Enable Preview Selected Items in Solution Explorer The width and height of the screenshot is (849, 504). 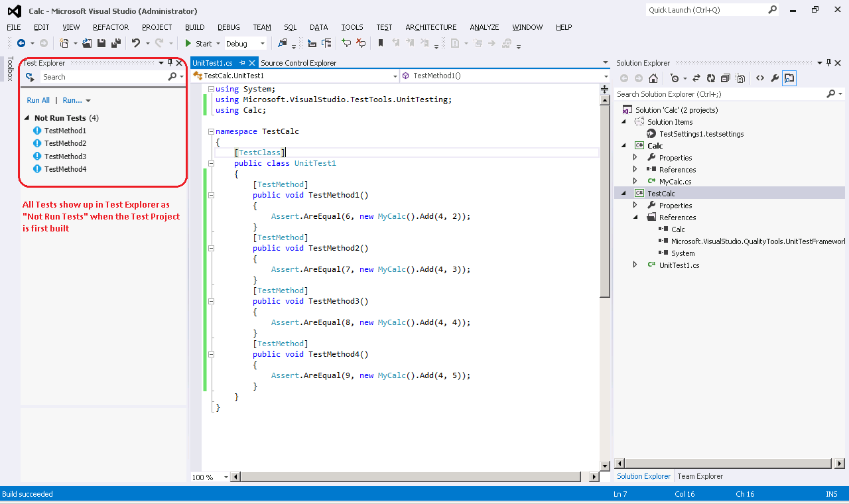point(739,78)
